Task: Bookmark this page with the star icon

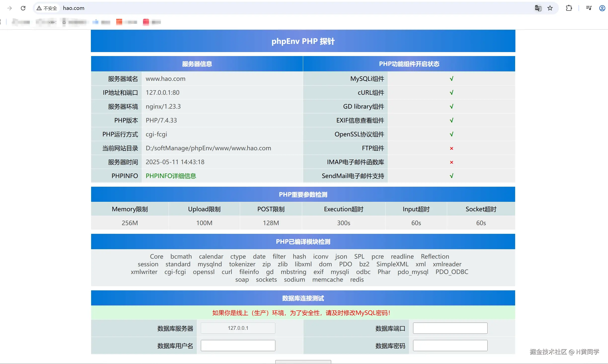Action: 550,8
